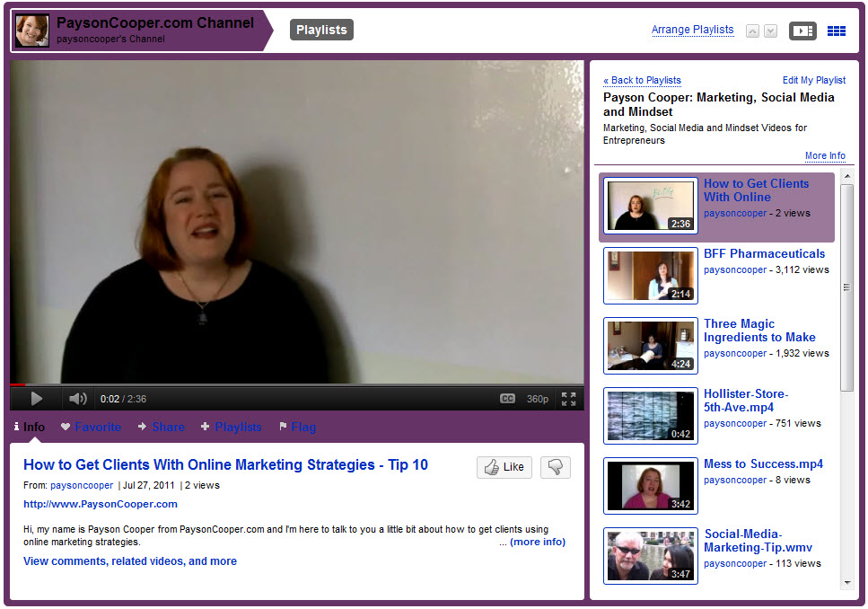This screenshot has width=868, height=609.
Task: Go Back to Playlists
Action: click(x=642, y=80)
